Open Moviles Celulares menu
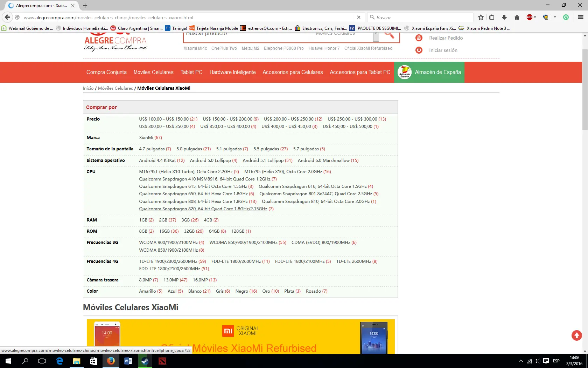The width and height of the screenshot is (588, 368). 153,72
